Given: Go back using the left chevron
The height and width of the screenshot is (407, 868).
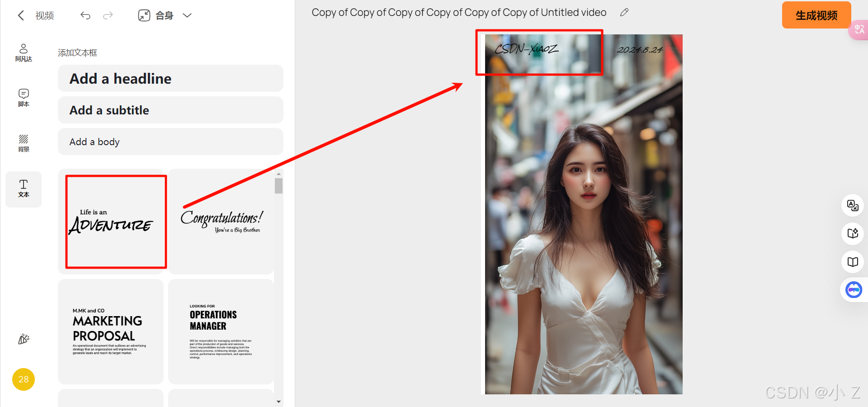Looking at the screenshot, I should (21, 15).
